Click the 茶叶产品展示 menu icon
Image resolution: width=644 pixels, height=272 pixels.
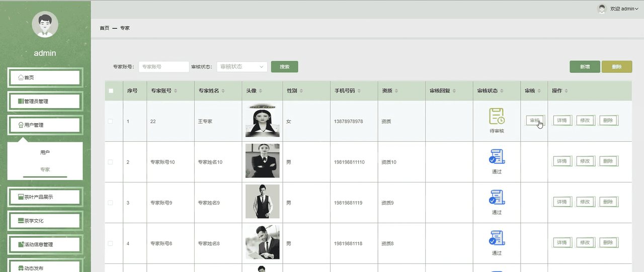pos(21,197)
